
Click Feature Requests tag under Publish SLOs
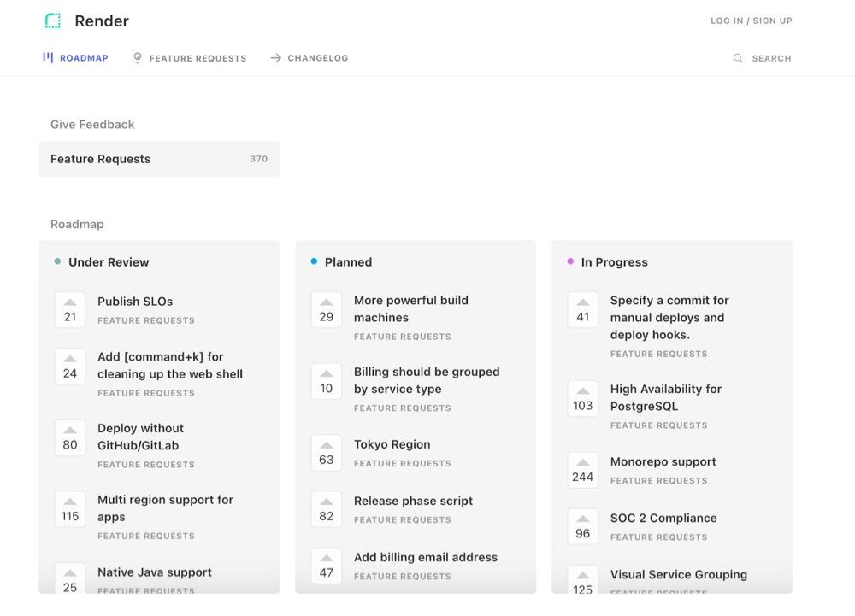click(x=146, y=320)
